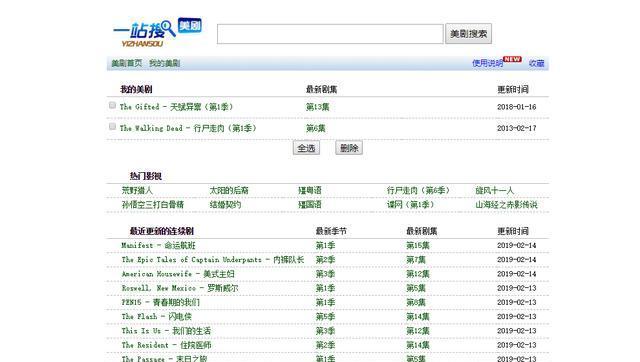The image size is (640, 362).
Task: Open 第12集 episode of This Is Us
Action: pyautogui.click(x=418, y=331)
